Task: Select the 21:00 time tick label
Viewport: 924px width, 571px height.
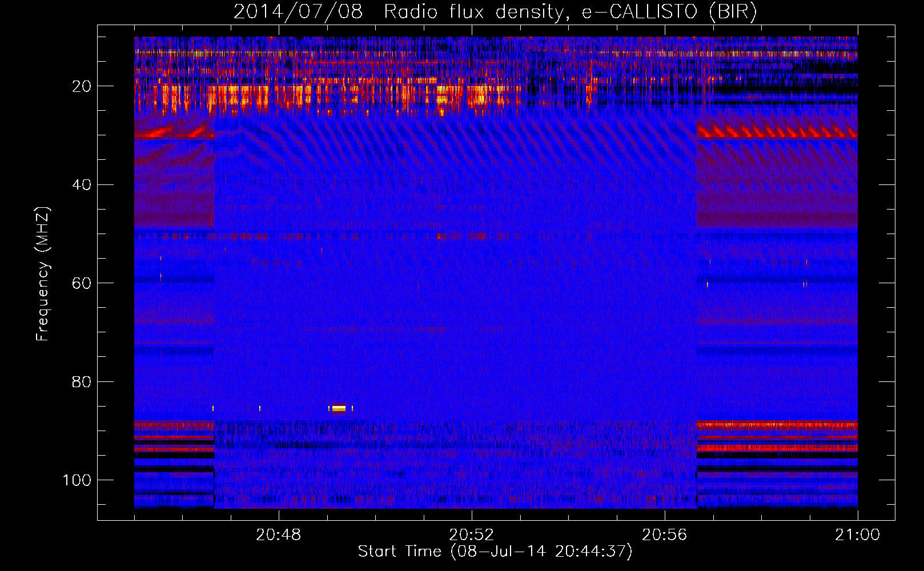Action: pos(857,535)
